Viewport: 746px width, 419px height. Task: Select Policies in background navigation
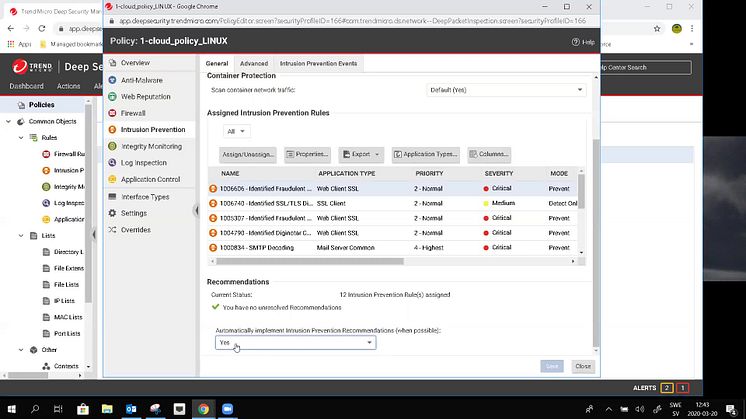41,105
